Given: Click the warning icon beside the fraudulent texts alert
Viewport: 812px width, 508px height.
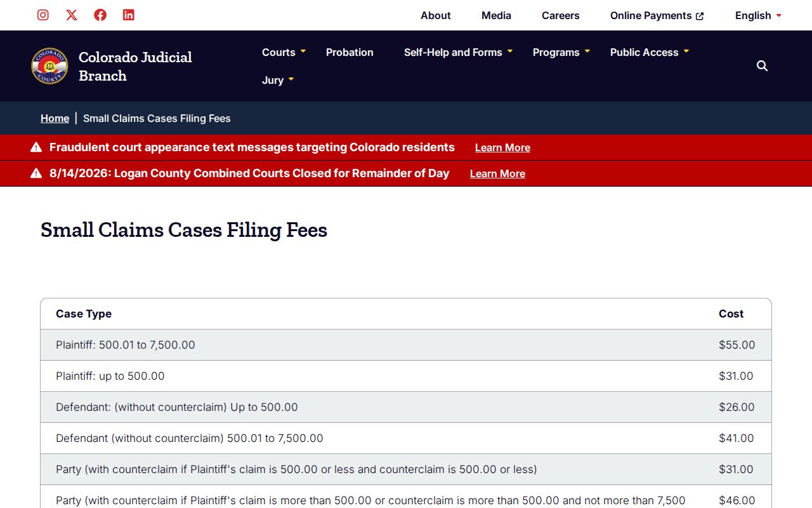Looking at the screenshot, I should [36, 147].
